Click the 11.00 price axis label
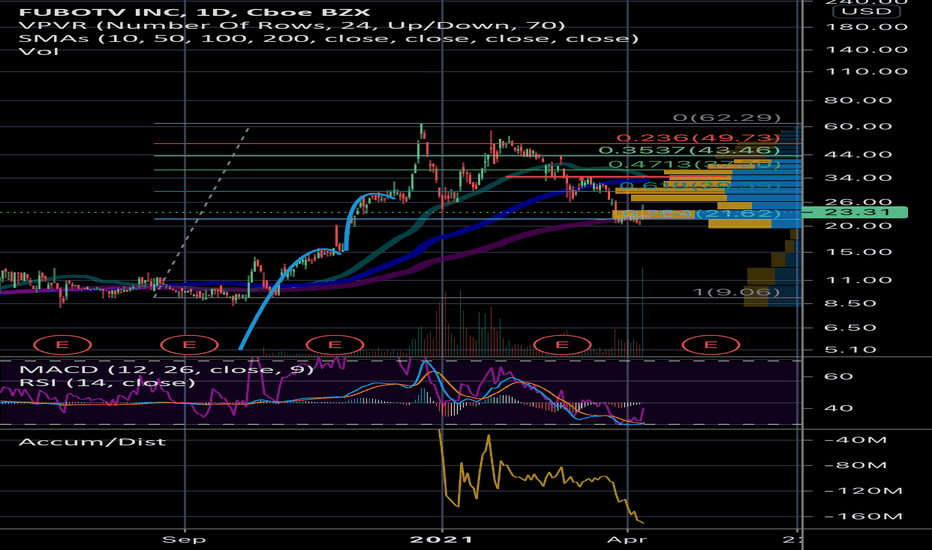Viewport: 932px width, 550px height. click(x=858, y=280)
